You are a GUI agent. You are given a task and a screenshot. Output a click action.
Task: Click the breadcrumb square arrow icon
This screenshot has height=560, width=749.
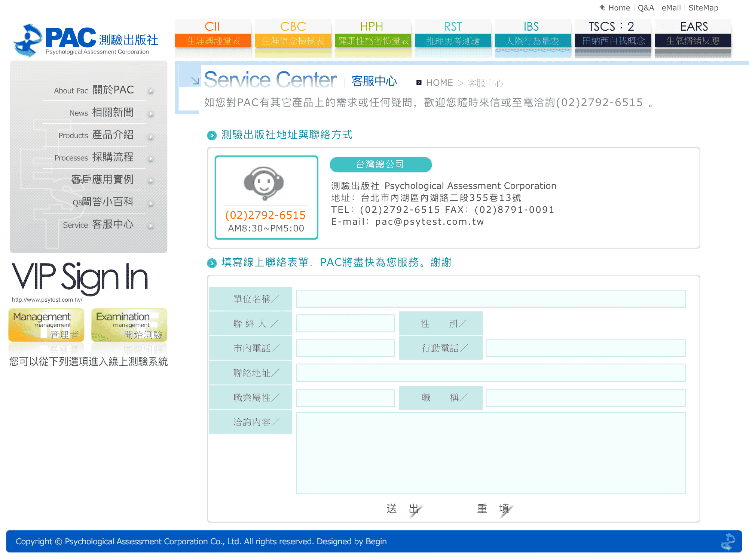pos(419,83)
